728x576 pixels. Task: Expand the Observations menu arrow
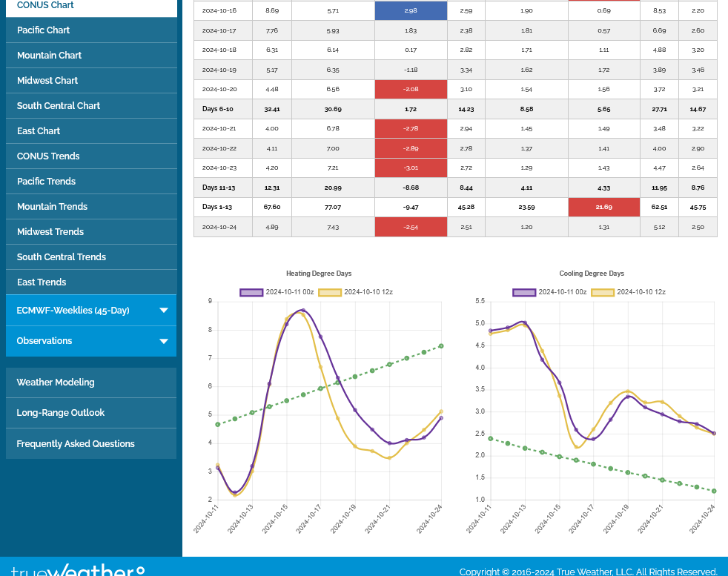click(164, 341)
